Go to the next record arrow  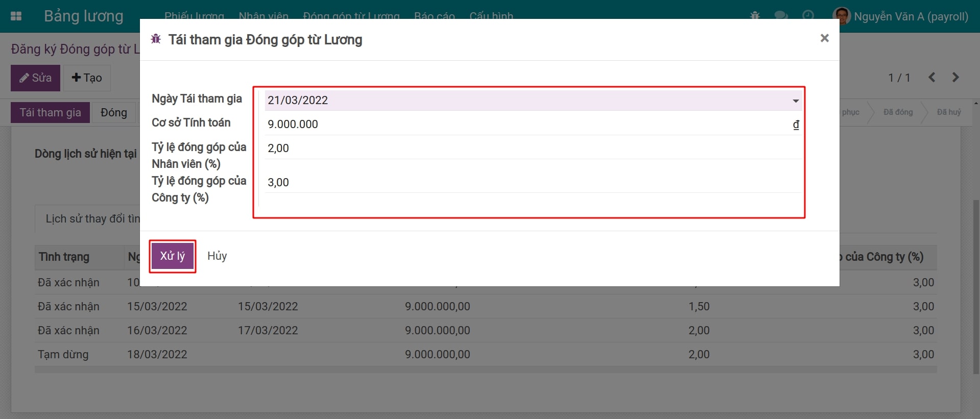pos(955,78)
